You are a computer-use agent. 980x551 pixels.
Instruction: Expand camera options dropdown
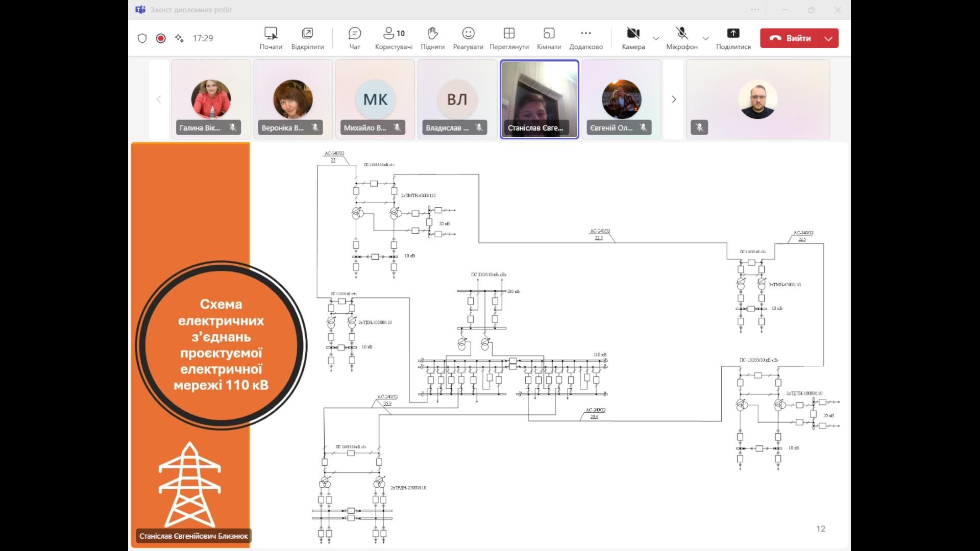point(656,38)
